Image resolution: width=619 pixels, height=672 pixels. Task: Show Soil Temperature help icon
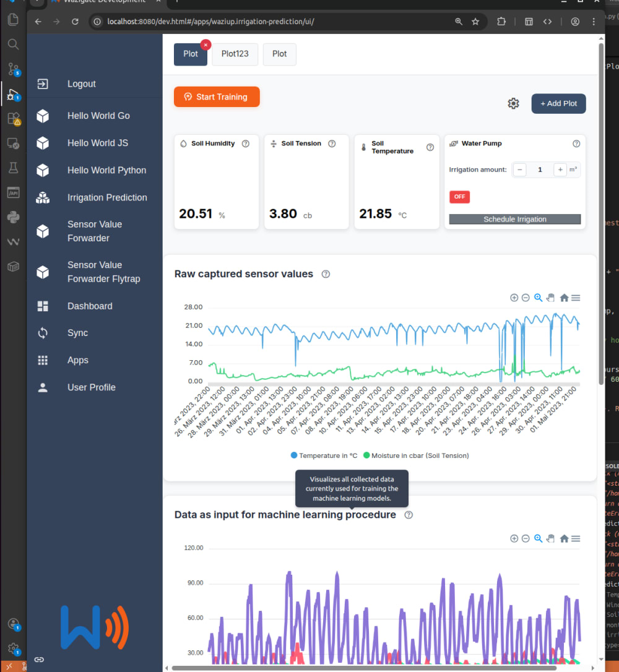point(430,147)
